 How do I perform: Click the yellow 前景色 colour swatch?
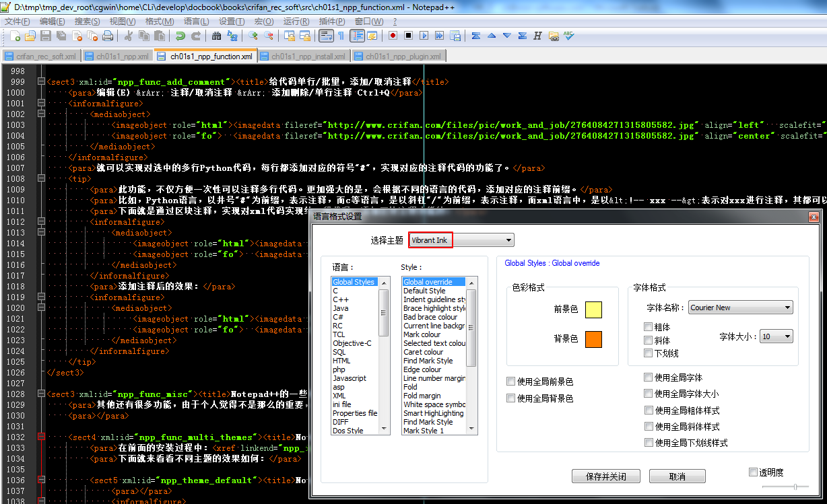pyautogui.click(x=593, y=310)
